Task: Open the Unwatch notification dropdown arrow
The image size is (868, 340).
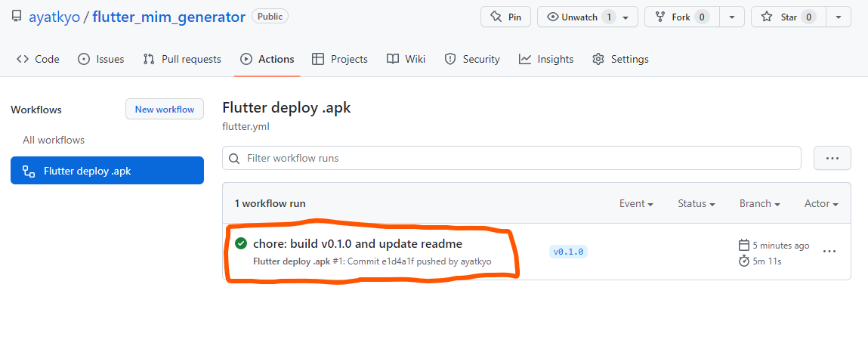Action: pos(626,17)
